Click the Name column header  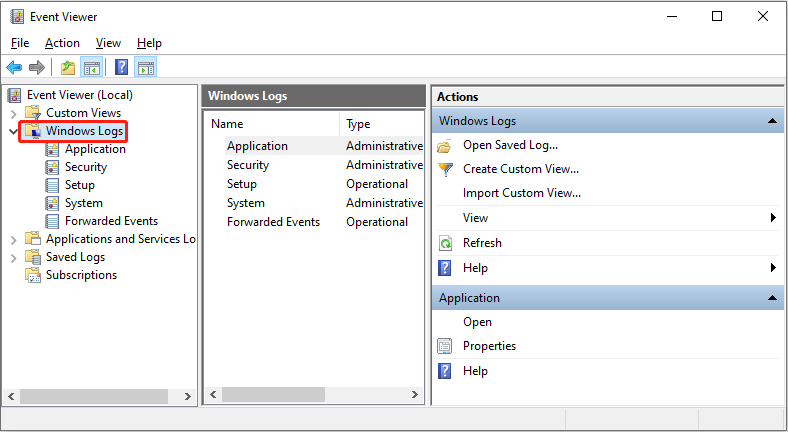point(272,124)
